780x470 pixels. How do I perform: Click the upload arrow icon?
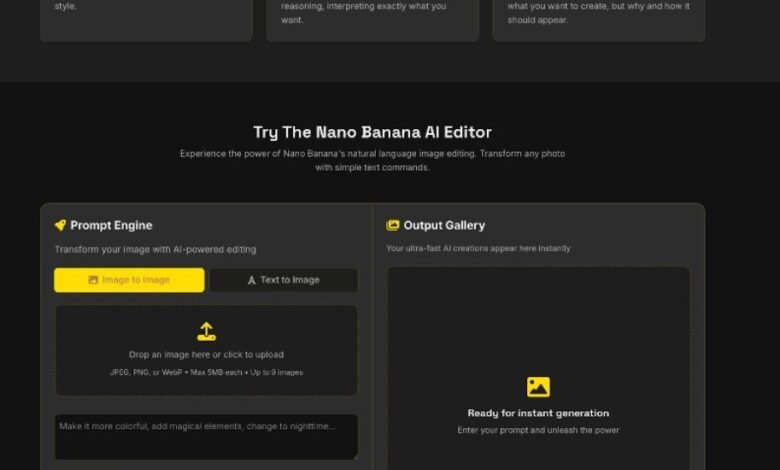pos(206,332)
